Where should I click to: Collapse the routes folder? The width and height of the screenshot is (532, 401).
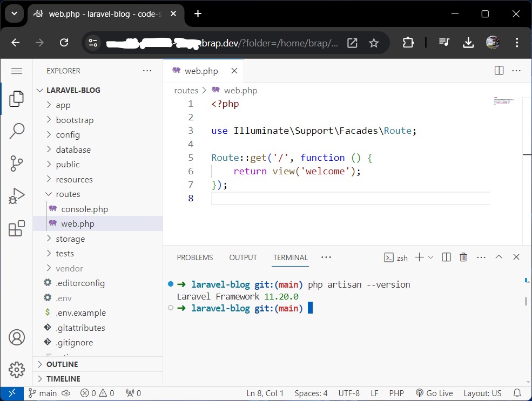68,194
